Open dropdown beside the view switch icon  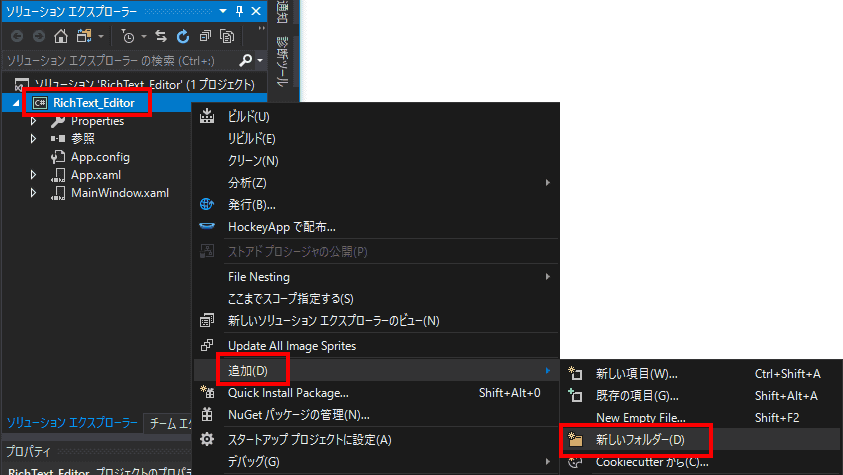(x=101, y=37)
